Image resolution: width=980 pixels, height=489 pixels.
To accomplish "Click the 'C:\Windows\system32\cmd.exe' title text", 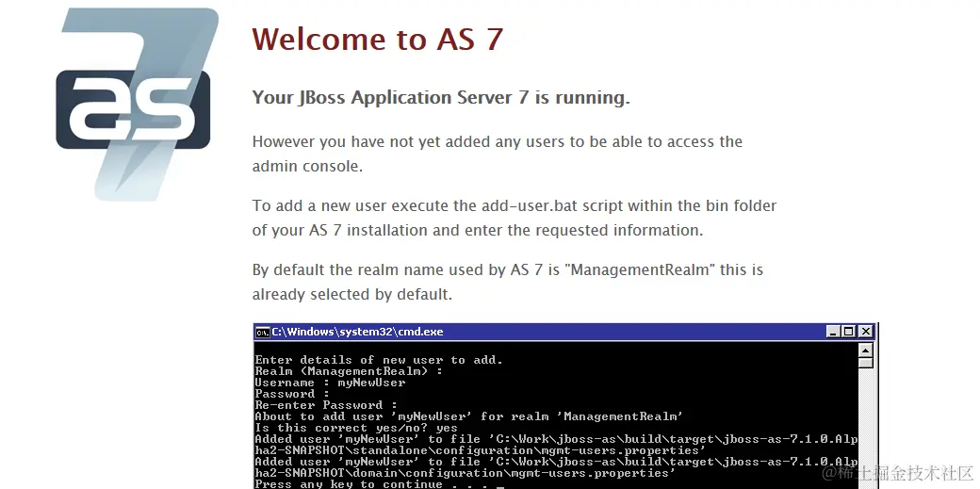I will [x=357, y=332].
